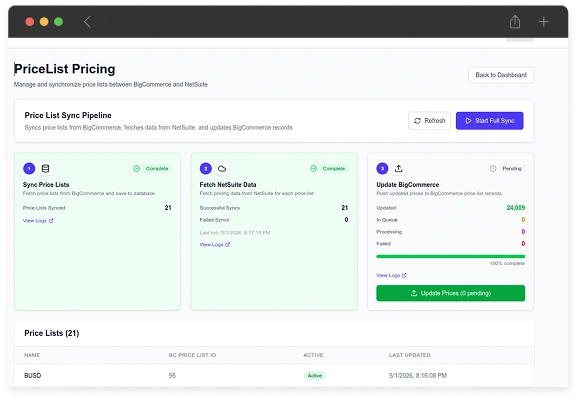Viewport: 579px width, 400px height.
Task: Click the green maximize window dot
Action: click(58, 22)
